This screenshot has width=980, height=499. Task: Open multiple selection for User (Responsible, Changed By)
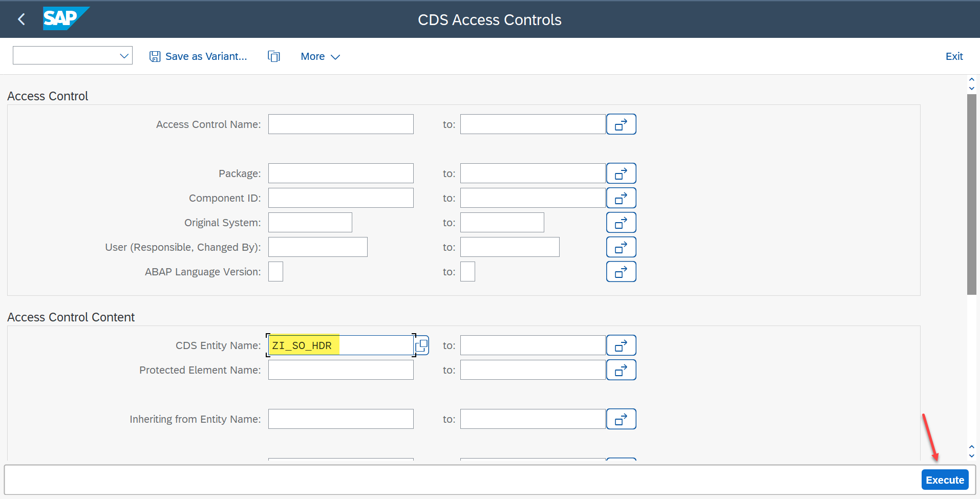click(x=621, y=247)
